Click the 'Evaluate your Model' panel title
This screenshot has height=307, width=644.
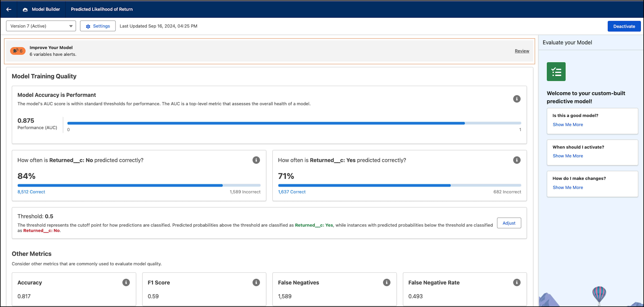pos(567,42)
